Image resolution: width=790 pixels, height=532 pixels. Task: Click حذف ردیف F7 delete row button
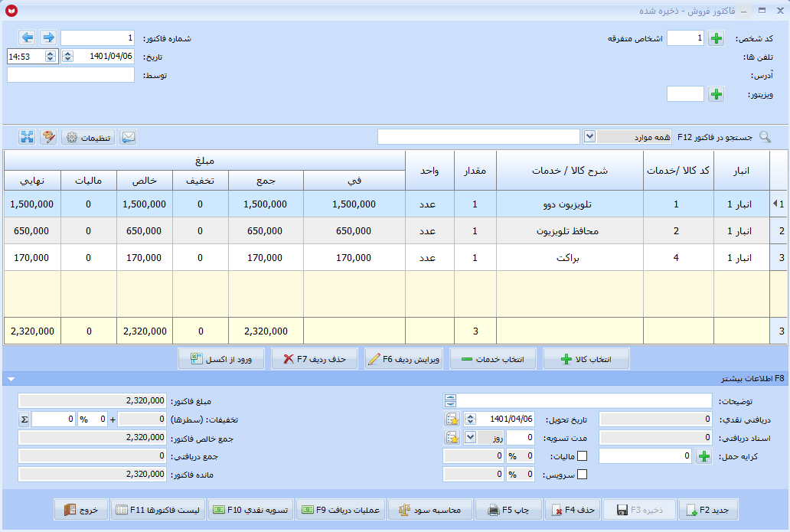click(x=315, y=359)
